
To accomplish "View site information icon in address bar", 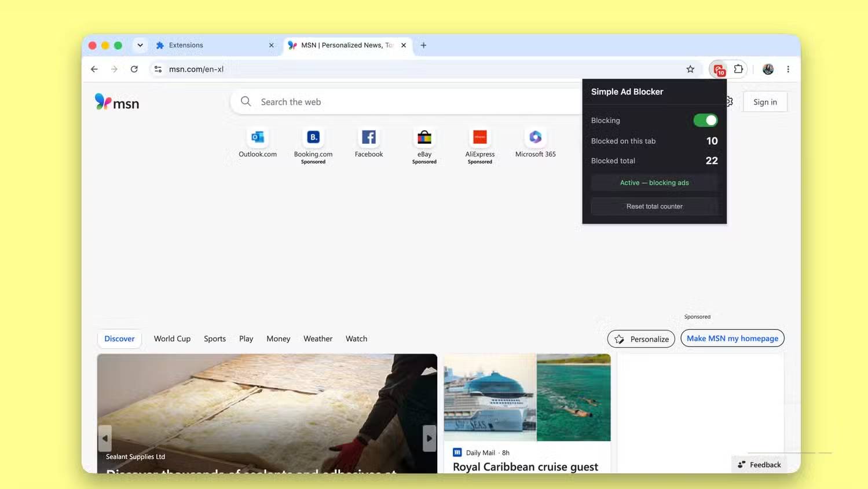I will click(x=158, y=69).
